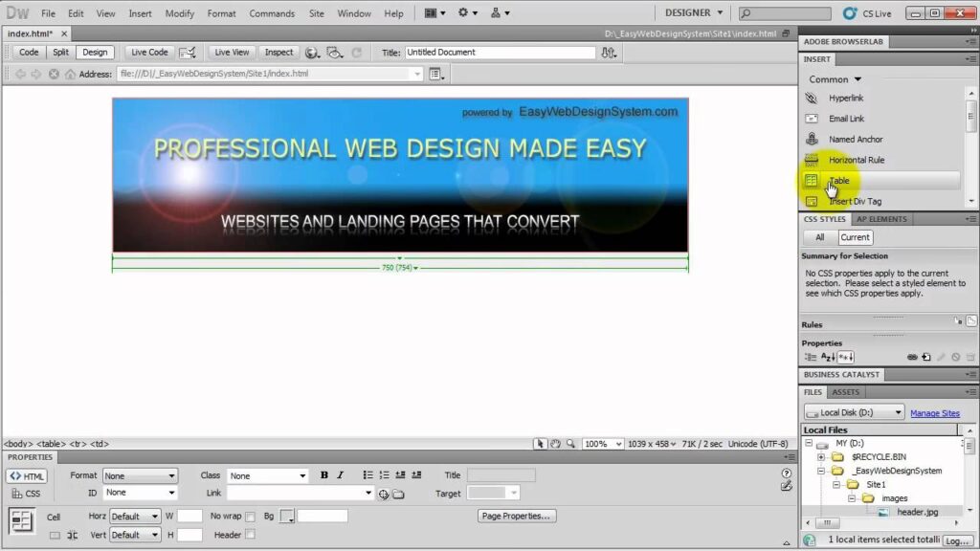Click the Browse for File folder icon
980x551 pixels.
398,494
